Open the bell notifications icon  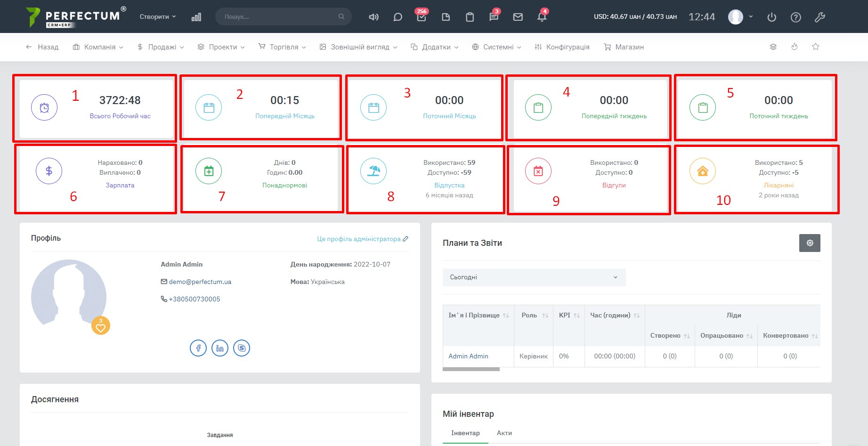(x=542, y=17)
